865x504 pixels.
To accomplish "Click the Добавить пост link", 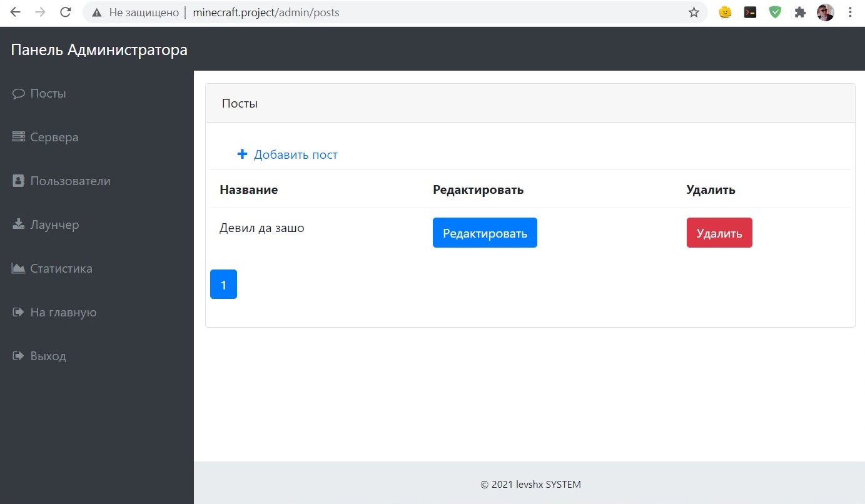I will click(295, 154).
